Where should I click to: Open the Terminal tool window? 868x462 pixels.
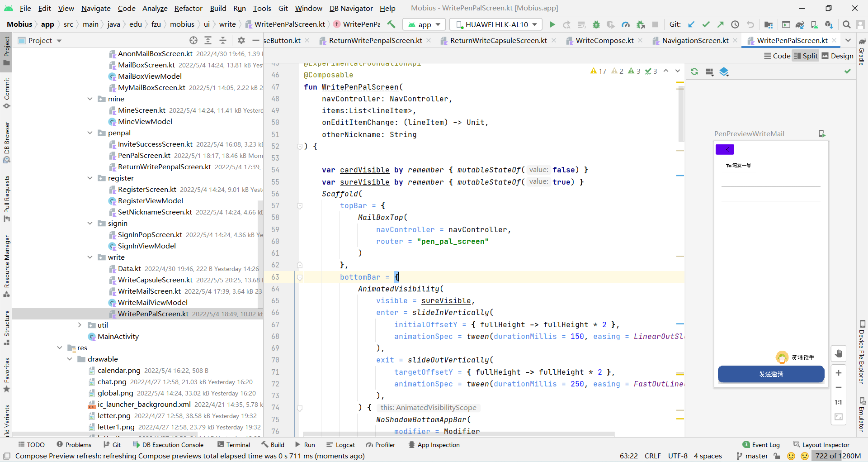(x=234, y=445)
